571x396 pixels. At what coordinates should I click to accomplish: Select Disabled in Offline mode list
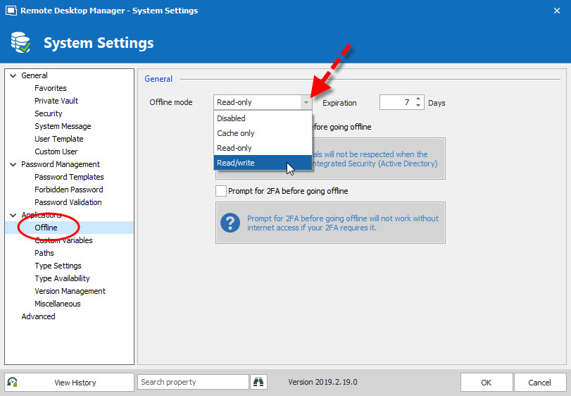tap(263, 118)
